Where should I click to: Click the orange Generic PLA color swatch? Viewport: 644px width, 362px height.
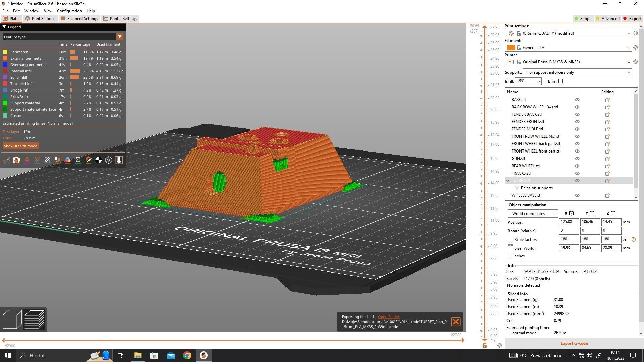coord(511,48)
